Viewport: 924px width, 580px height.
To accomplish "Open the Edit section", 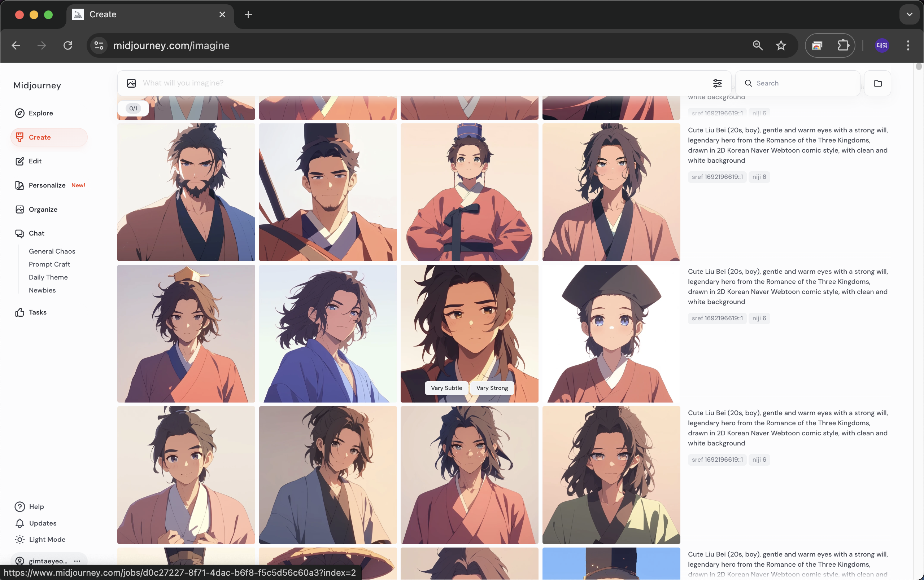I will [28, 161].
